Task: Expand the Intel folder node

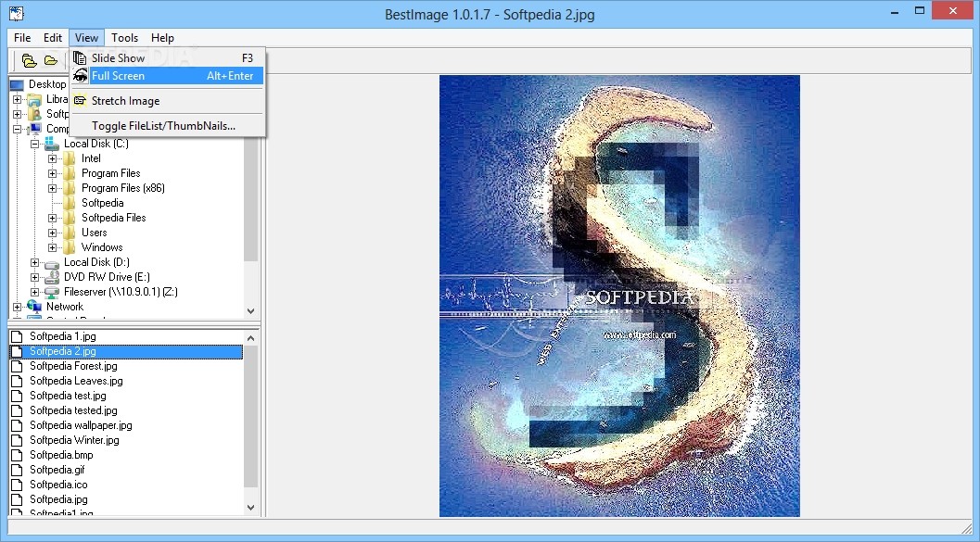Action: pyautogui.click(x=52, y=158)
